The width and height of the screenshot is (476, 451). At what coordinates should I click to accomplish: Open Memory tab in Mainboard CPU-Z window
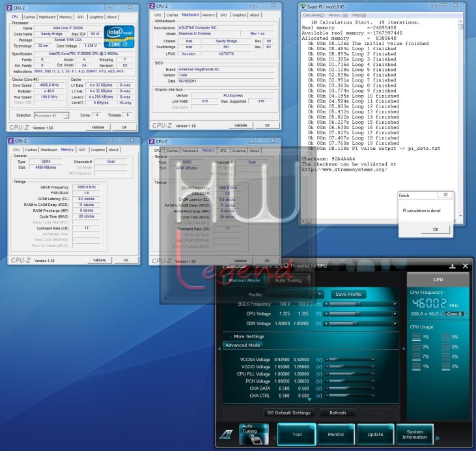pyautogui.click(x=208, y=15)
